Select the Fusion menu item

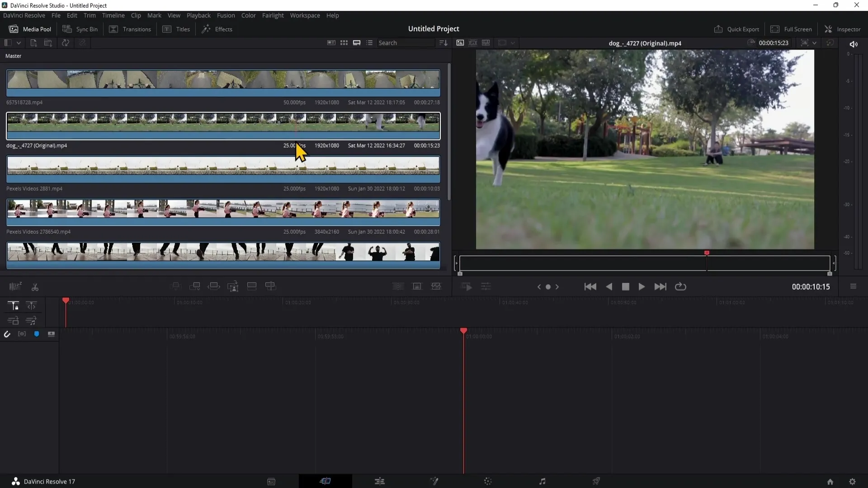pyautogui.click(x=226, y=15)
